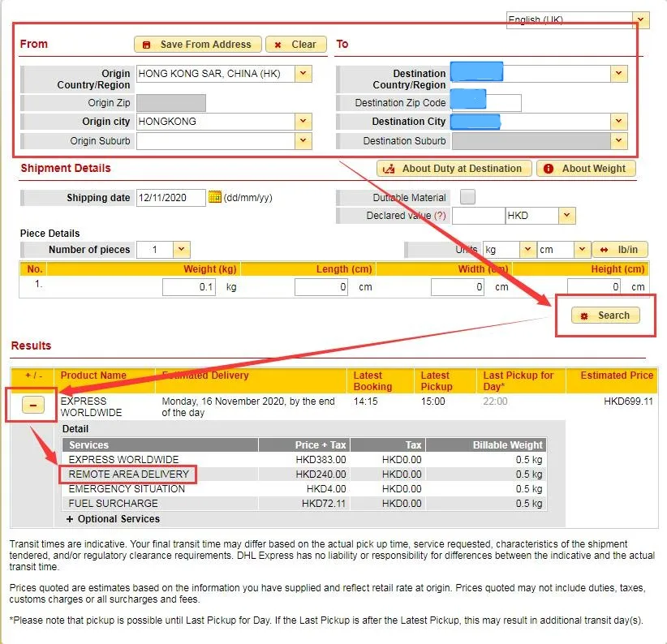Click the Weight (kg) input field
667x644 pixels.
(x=189, y=287)
